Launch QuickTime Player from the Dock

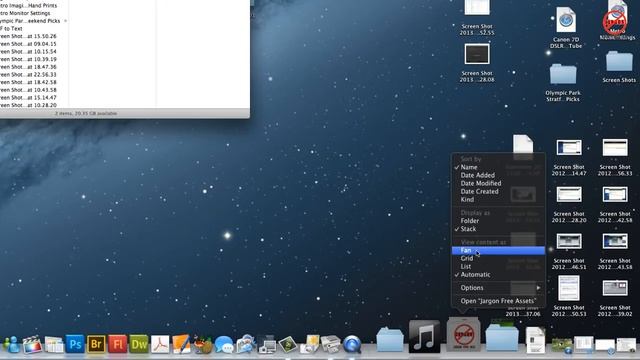[x=352, y=344]
